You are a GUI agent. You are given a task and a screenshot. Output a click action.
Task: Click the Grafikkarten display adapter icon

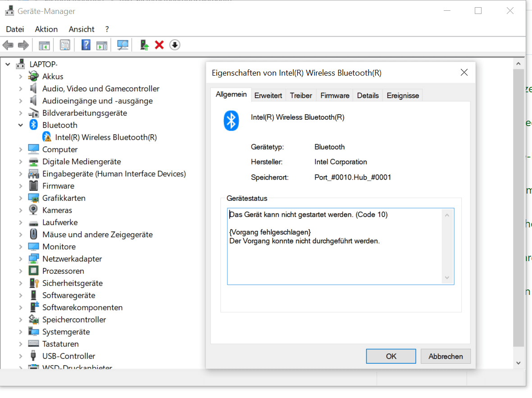pos(33,198)
